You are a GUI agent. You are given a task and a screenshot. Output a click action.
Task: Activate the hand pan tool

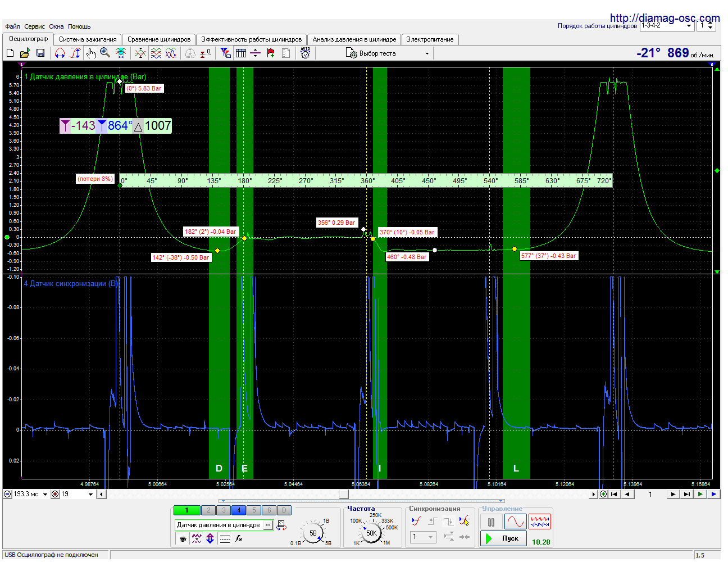tap(91, 53)
